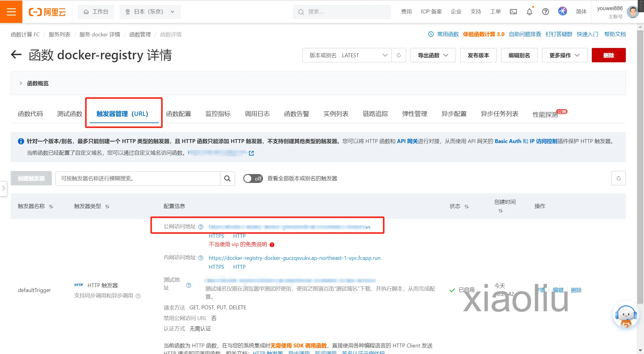Open the 实例列表 tab
Screen dimensions: 644x354
tap(336, 114)
